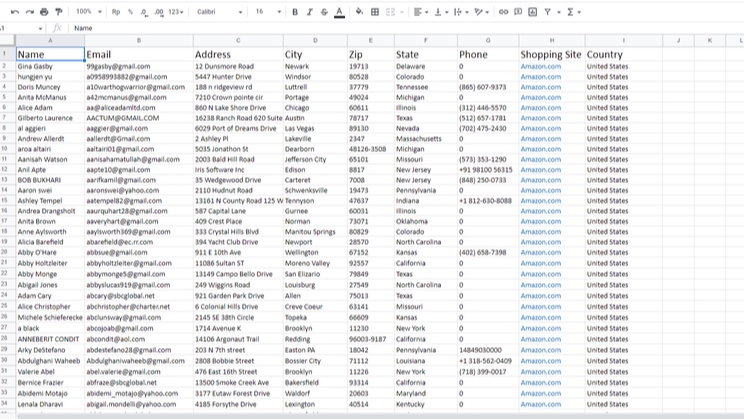This screenshot has height=419, width=744.
Task: Open the filter views dropdown arrow
Action: [558, 12]
